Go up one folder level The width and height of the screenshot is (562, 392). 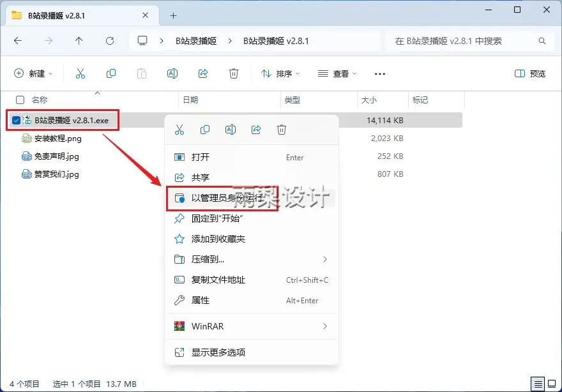(x=79, y=41)
